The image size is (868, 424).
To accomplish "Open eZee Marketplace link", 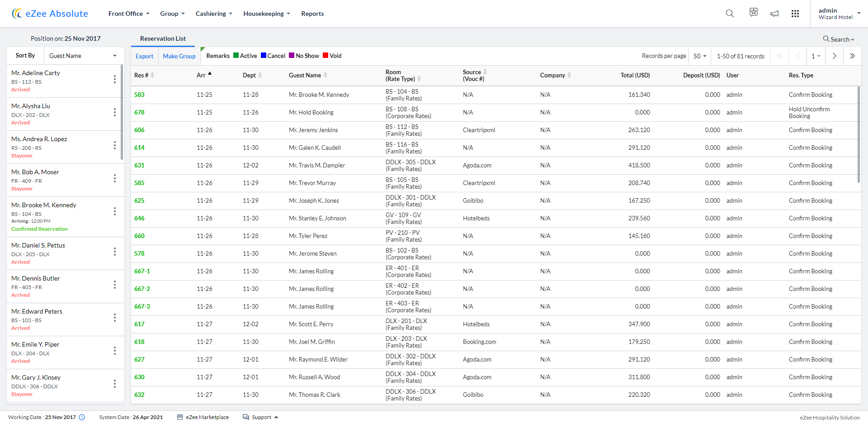I will (203, 417).
